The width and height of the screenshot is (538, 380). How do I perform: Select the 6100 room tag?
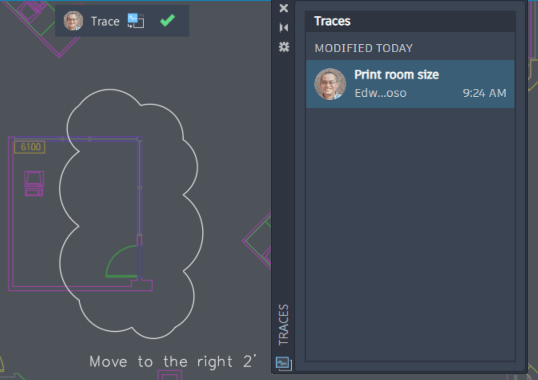click(30, 147)
